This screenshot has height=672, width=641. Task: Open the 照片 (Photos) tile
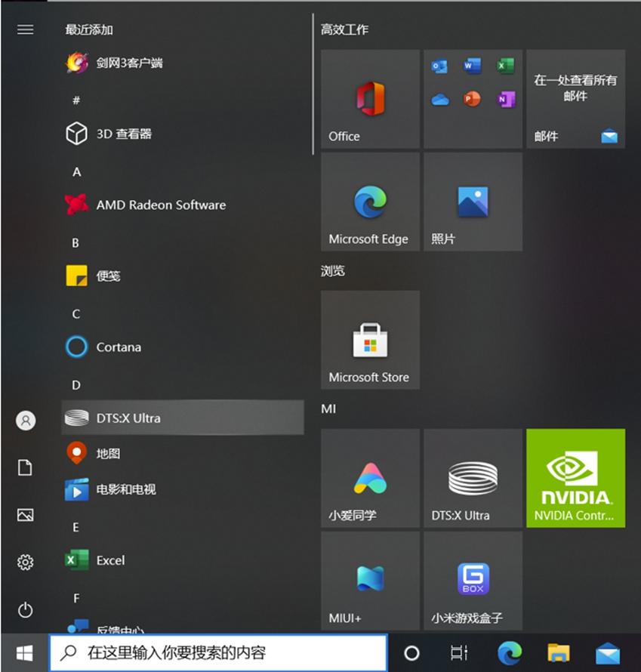(472, 201)
